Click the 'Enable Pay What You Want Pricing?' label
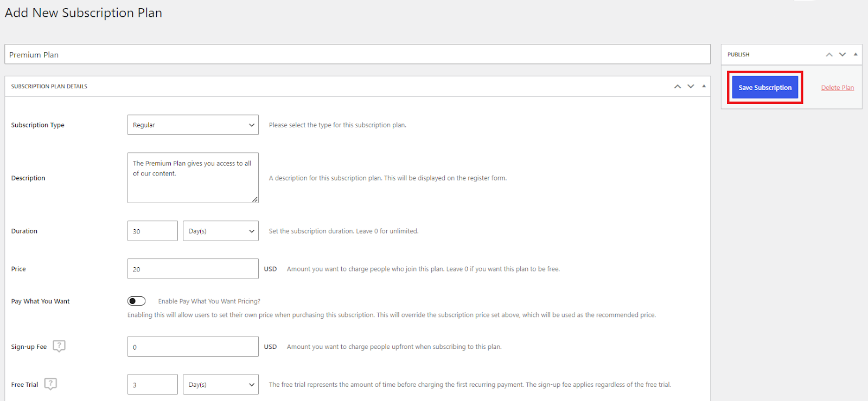This screenshot has height=401, width=868. [x=209, y=301]
